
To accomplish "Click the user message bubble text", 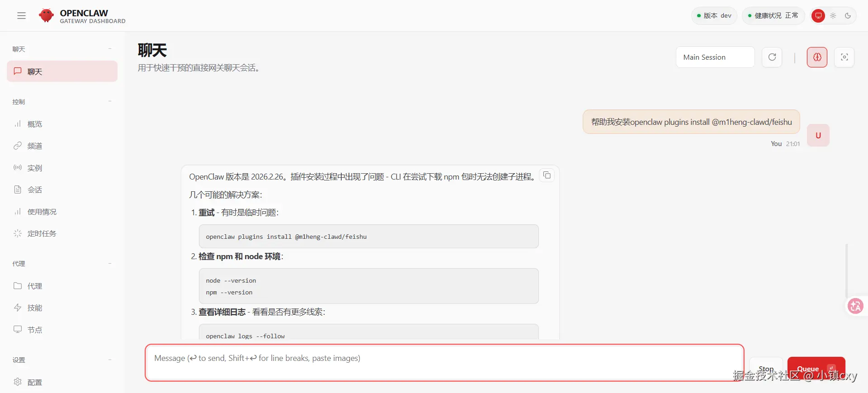I will [x=692, y=122].
